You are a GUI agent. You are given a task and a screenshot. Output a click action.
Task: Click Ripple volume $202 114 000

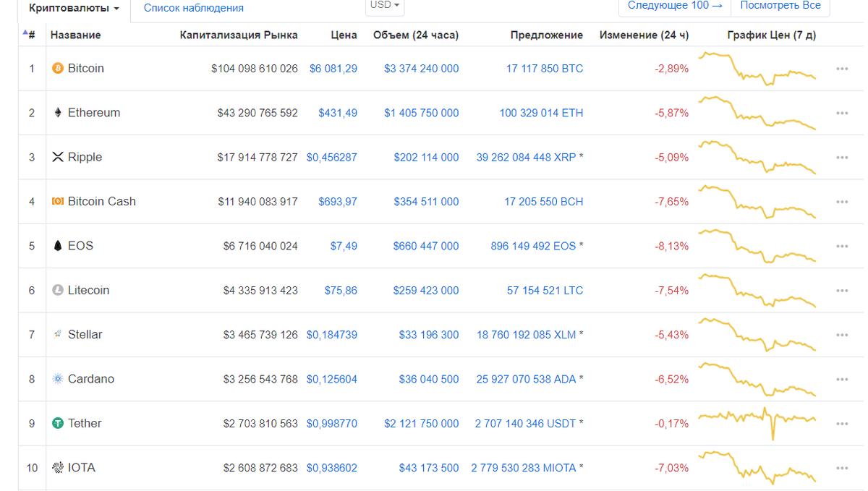(426, 158)
